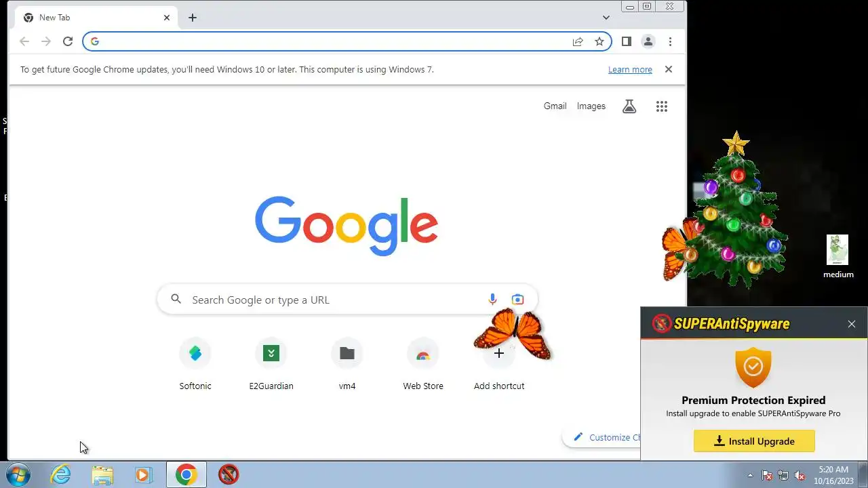This screenshot has height=488, width=868.
Task: Click the Google logo doodle
Action: click(x=347, y=226)
